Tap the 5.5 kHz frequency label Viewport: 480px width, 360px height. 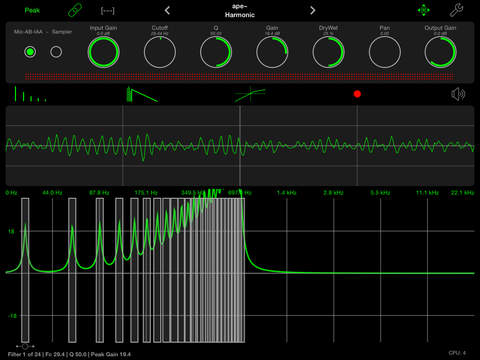pos(380,193)
